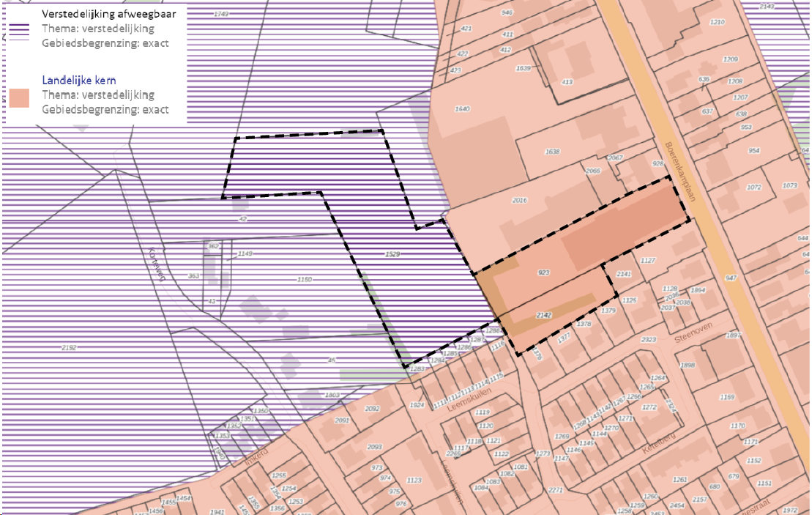Image resolution: width=812 pixels, height=515 pixels.
Task: Click parcel 2142 shaded in darker orange
Action: tap(543, 314)
